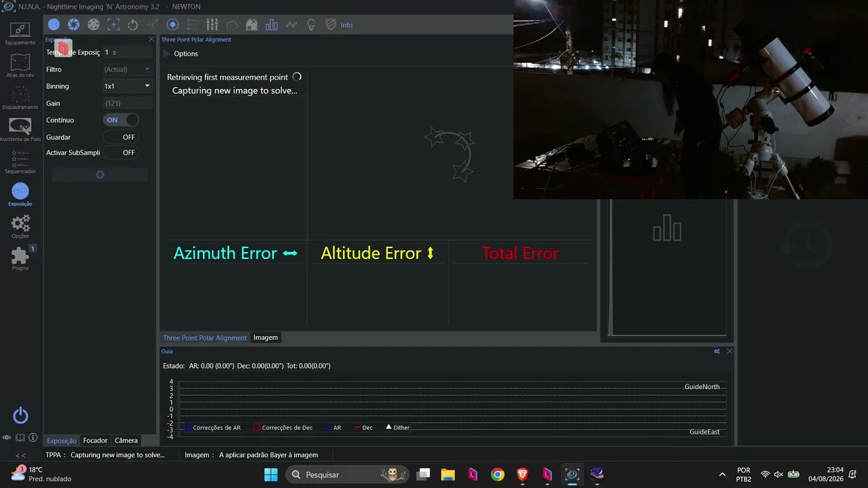
Task: Switch to Three Point Polar Alignment tab
Action: pyautogui.click(x=205, y=338)
